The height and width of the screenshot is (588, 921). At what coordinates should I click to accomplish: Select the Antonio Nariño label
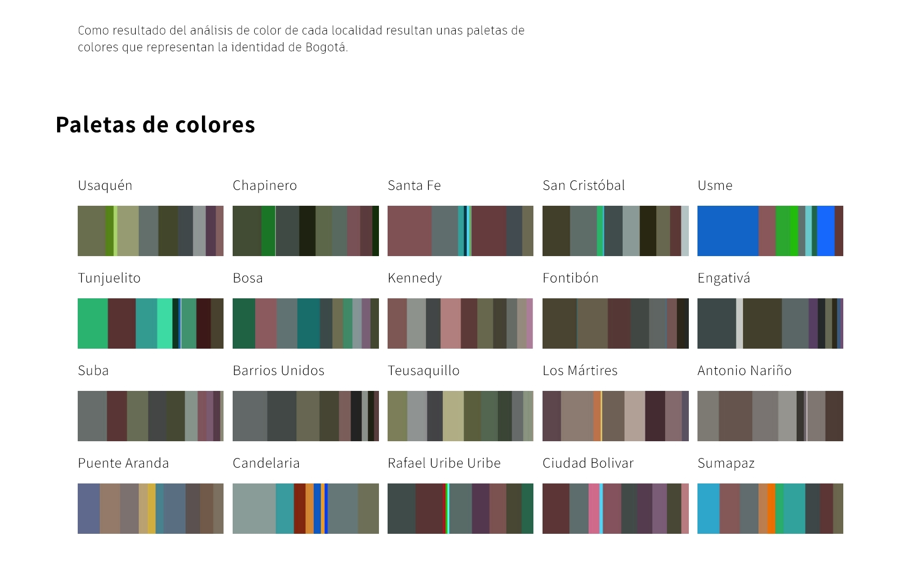coord(744,371)
